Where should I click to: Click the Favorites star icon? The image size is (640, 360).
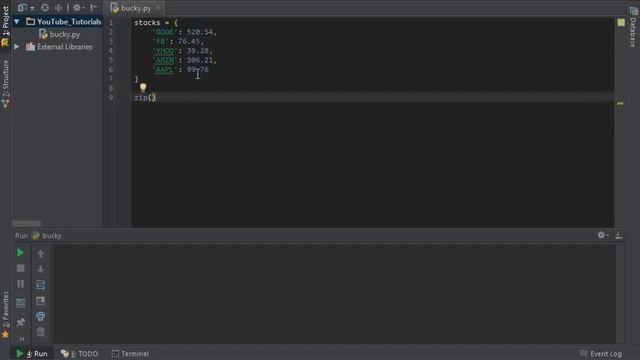(5, 334)
